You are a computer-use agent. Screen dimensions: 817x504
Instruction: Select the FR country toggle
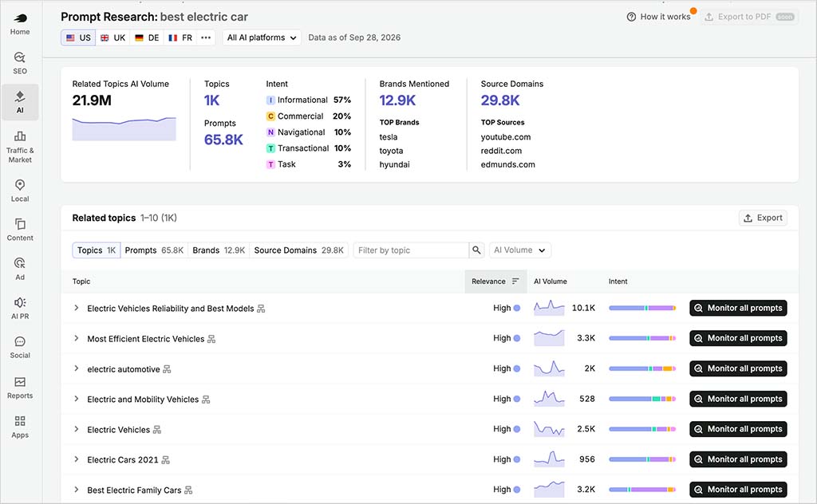[180, 37]
